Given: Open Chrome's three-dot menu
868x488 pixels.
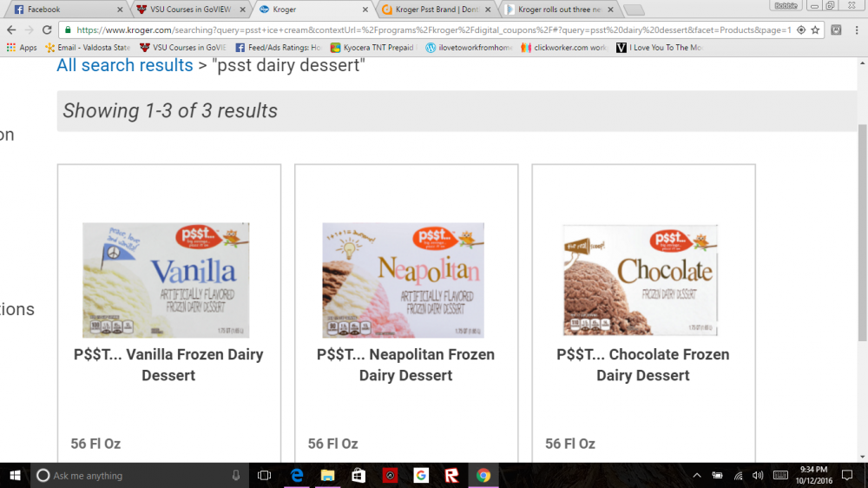Looking at the screenshot, I should [x=857, y=30].
